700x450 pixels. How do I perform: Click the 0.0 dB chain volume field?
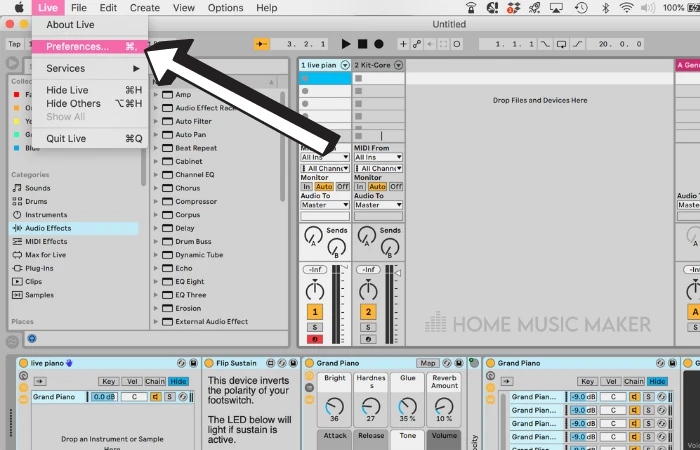(x=104, y=396)
